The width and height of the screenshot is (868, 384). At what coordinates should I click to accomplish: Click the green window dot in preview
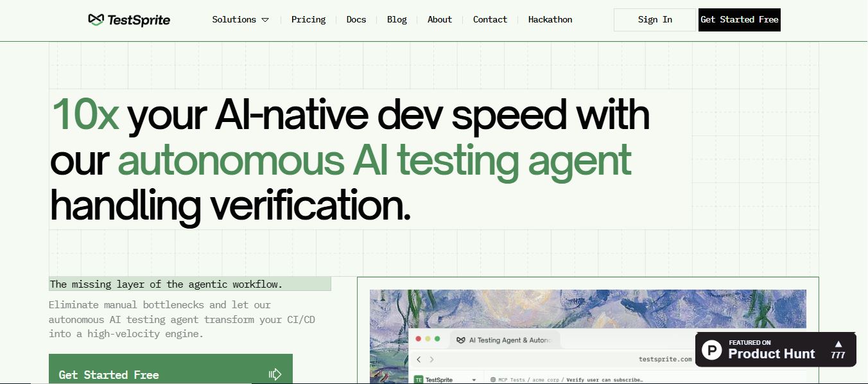pyautogui.click(x=437, y=338)
